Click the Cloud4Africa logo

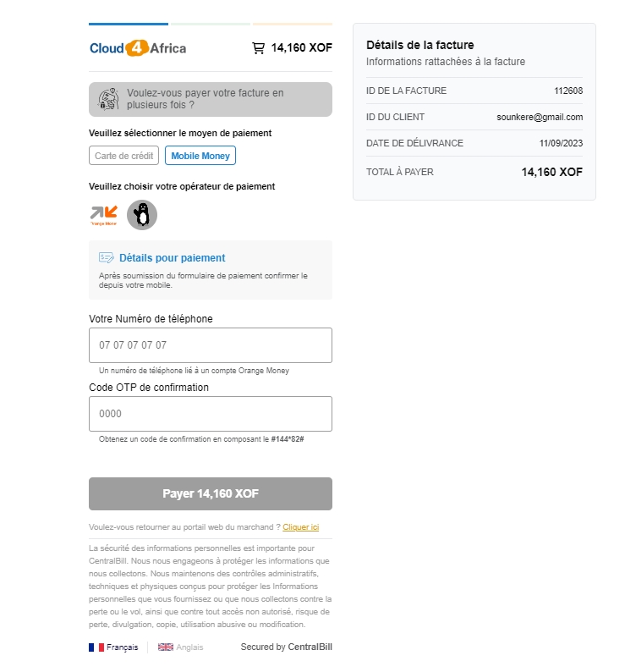138,48
